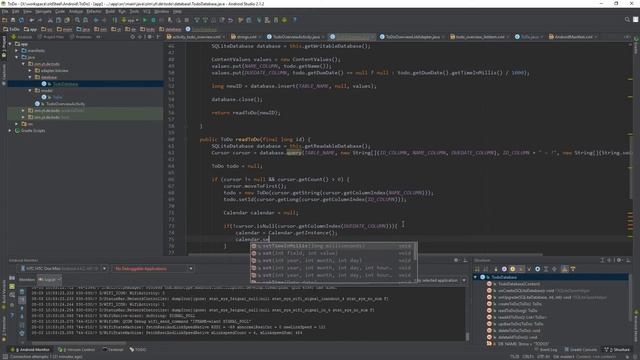Collapse the app module tree node
The height and width of the screenshot is (360, 640).
[x=10, y=44]
